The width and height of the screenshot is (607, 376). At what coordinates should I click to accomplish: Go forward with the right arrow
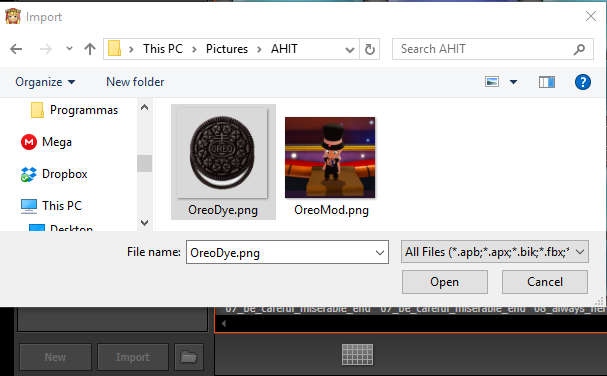[x=46, y=49]
